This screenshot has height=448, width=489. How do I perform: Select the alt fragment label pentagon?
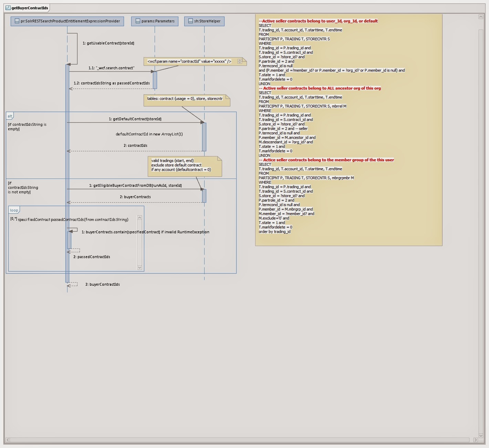coord(10,116)
